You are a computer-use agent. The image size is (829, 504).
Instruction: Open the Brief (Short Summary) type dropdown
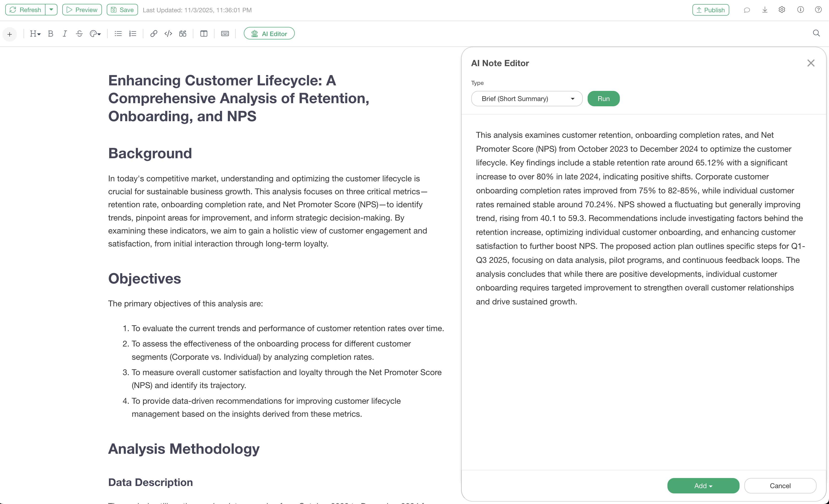tap(527, 99)
